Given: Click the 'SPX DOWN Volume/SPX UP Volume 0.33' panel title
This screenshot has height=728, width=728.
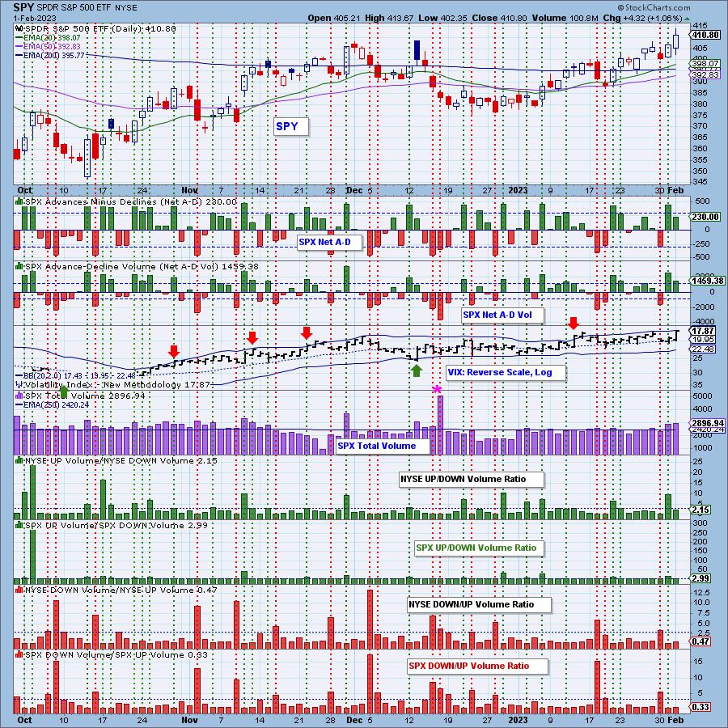Looking at the screenshot, I should (112, 654).
